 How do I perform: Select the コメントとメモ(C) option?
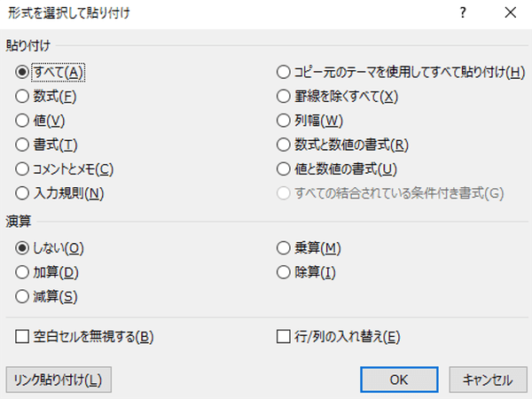coord(23,168)
